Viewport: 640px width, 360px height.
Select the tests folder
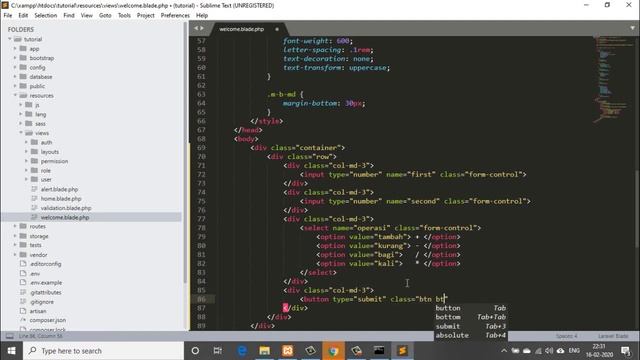(36, 245)
